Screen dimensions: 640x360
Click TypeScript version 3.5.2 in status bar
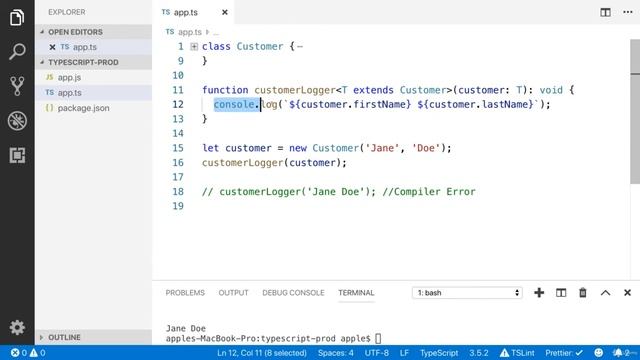tap(478, 353)
